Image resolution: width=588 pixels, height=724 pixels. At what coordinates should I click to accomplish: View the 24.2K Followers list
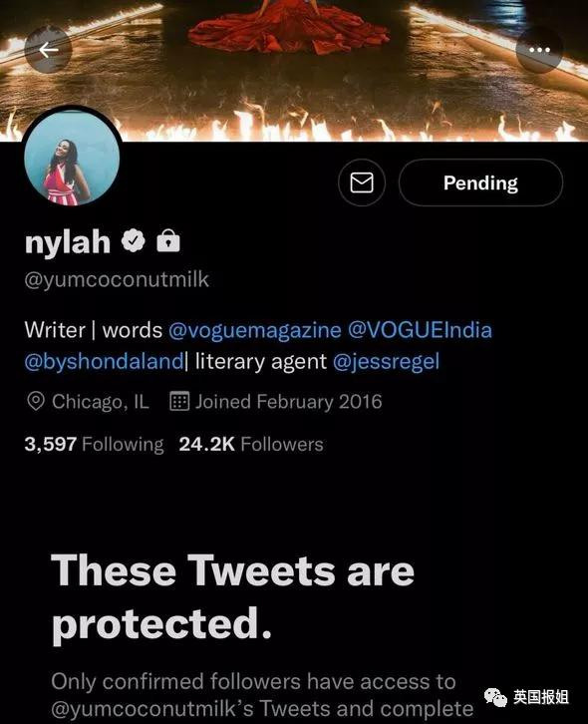point(251,444)
